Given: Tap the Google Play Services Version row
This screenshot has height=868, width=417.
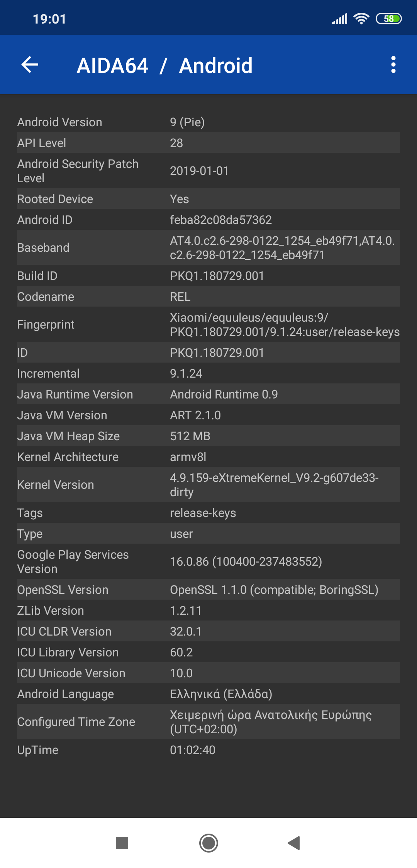Looking at the screenshot, I should [208, 561].
